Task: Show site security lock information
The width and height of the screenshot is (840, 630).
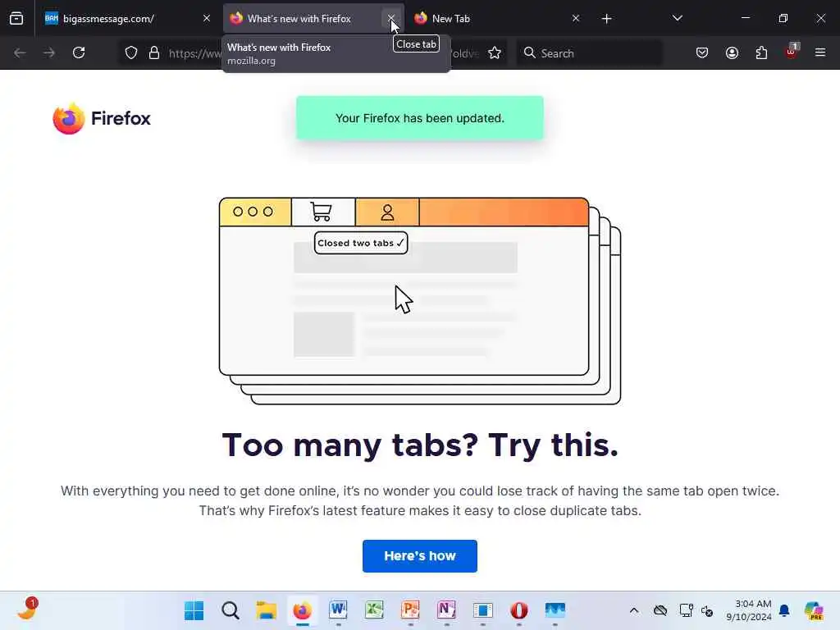Action: (154, 52)
